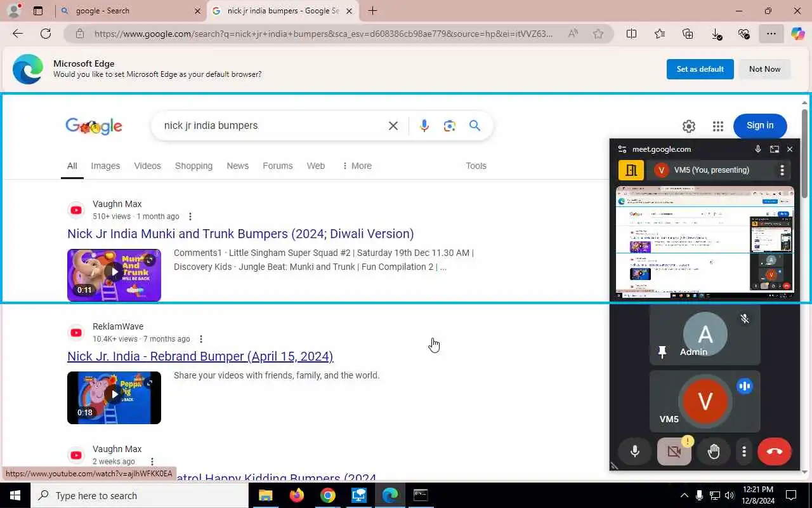Image resolution: width=812 pixels, height=508 pixels.
Task: Switch to Shopping results tab
Action: 193,166
